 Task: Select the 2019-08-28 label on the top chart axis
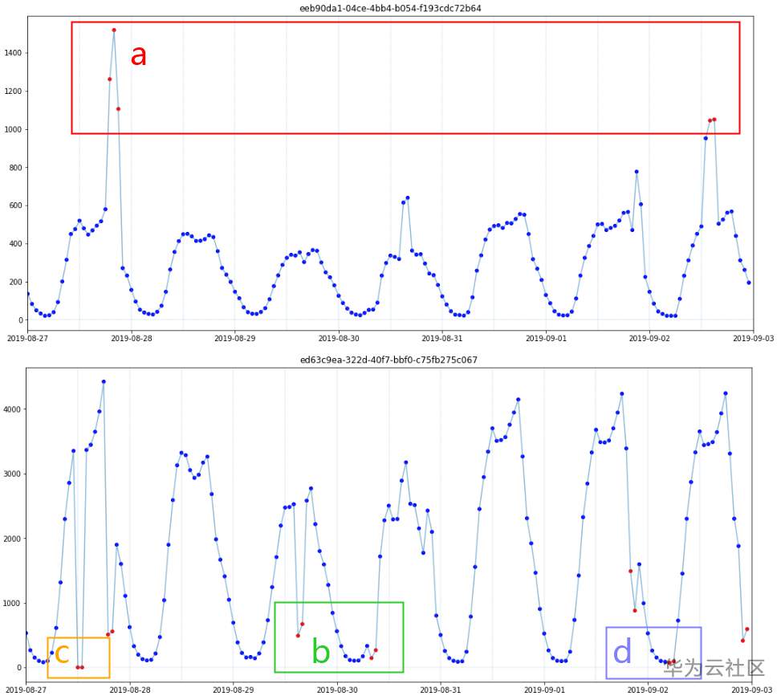click(131, 338)
